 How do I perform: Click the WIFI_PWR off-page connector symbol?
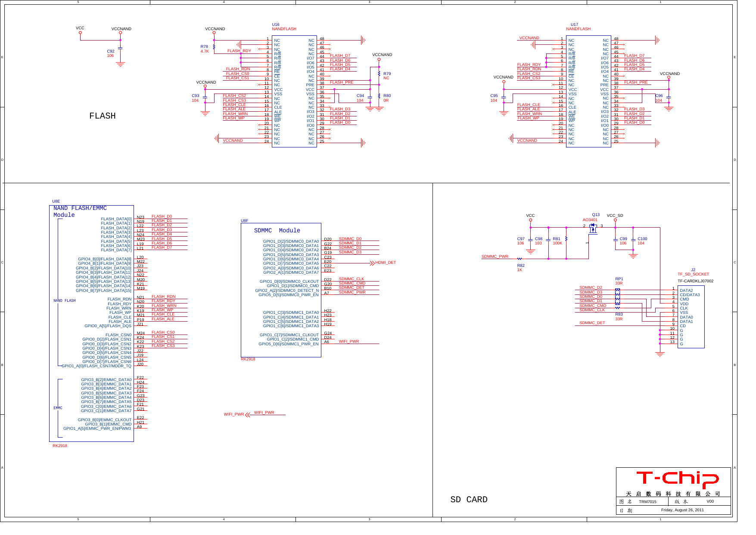[x=248, y=415]
